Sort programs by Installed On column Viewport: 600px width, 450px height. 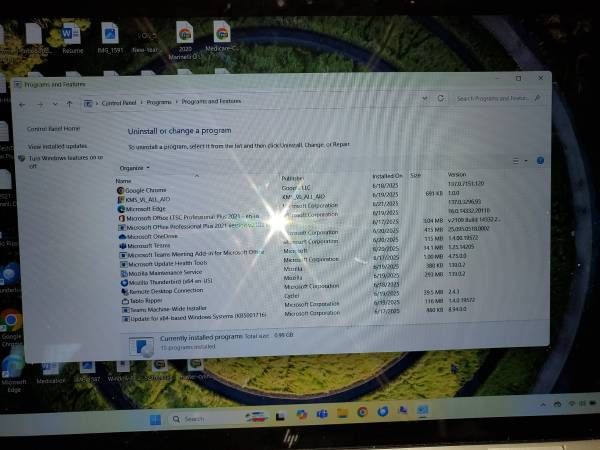click(x=387, y=177)
